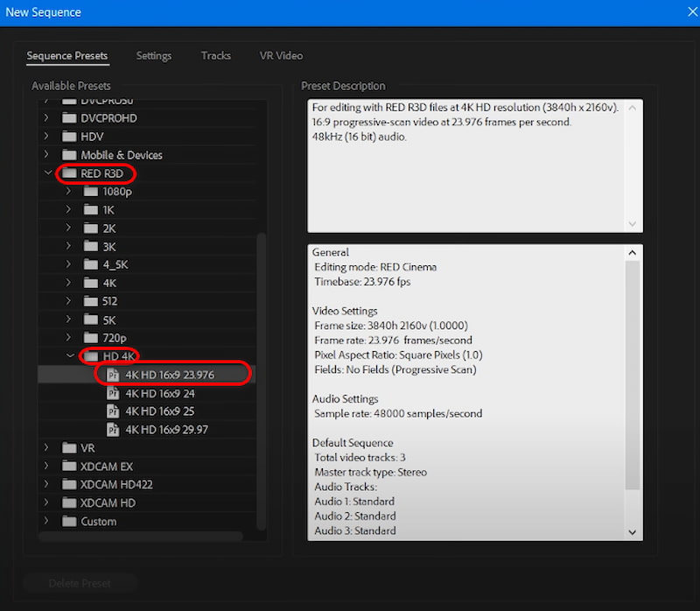Expand the 4_5K subfolder chevron
Screen dimensions: 700x611
click(x=68, y=264)
